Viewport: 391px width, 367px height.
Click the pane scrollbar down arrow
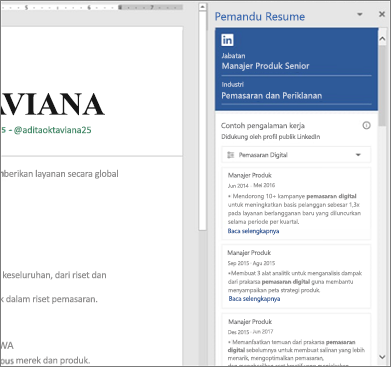click(x=382, y=357)
